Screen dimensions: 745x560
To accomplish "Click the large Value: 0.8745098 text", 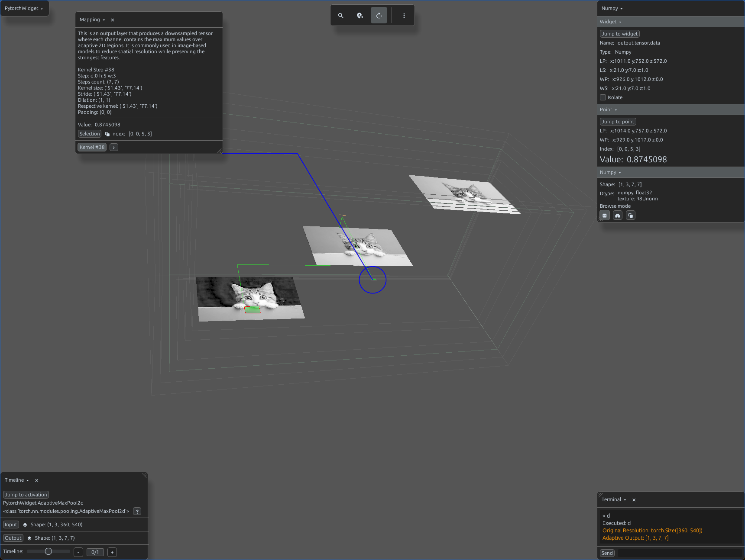I will (x=633, y=159).
